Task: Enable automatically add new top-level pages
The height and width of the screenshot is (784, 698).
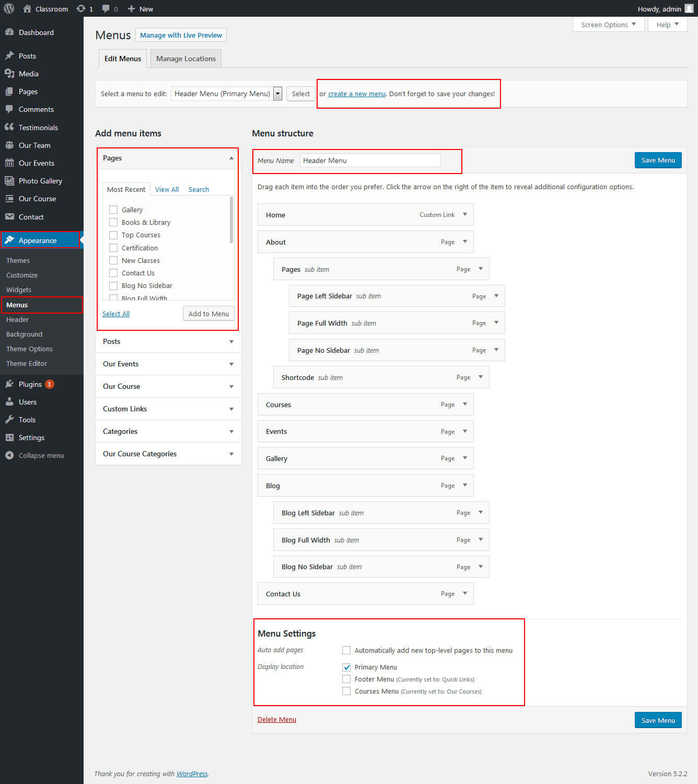Action: click(x=346, y=650)
